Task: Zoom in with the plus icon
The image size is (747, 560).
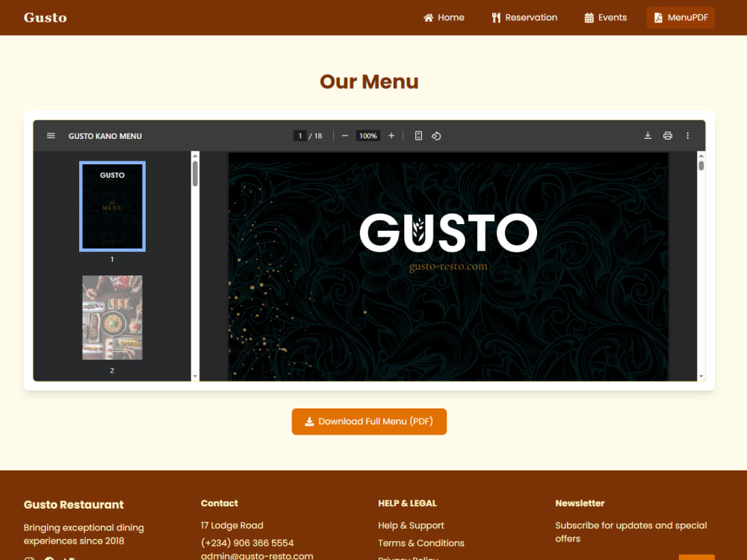Action: (x=391, y=136)
